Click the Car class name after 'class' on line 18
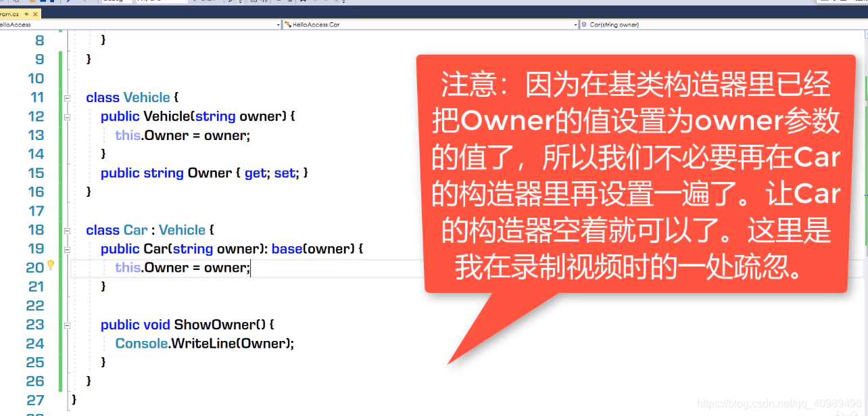868x416 pixels. [135, 230]
